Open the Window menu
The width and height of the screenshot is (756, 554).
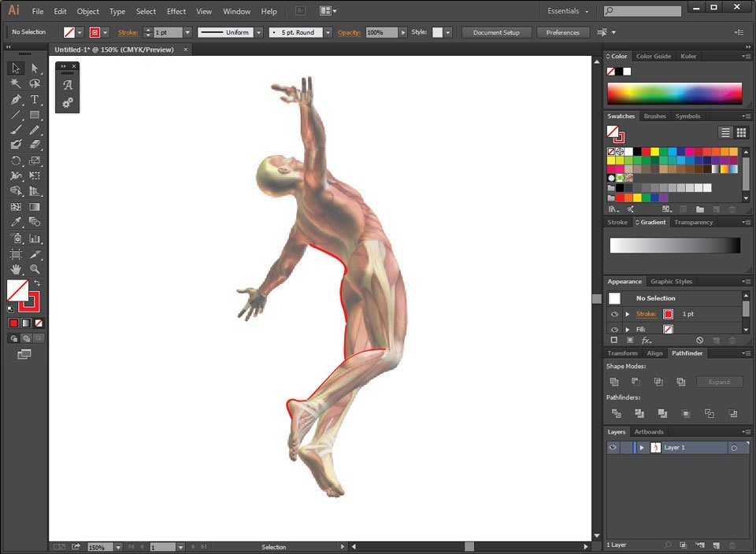pyautogui.click(x=236, y=11)
